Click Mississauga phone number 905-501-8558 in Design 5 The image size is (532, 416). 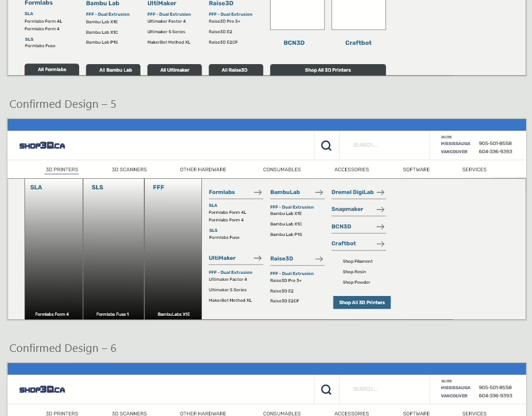[495, 143]
